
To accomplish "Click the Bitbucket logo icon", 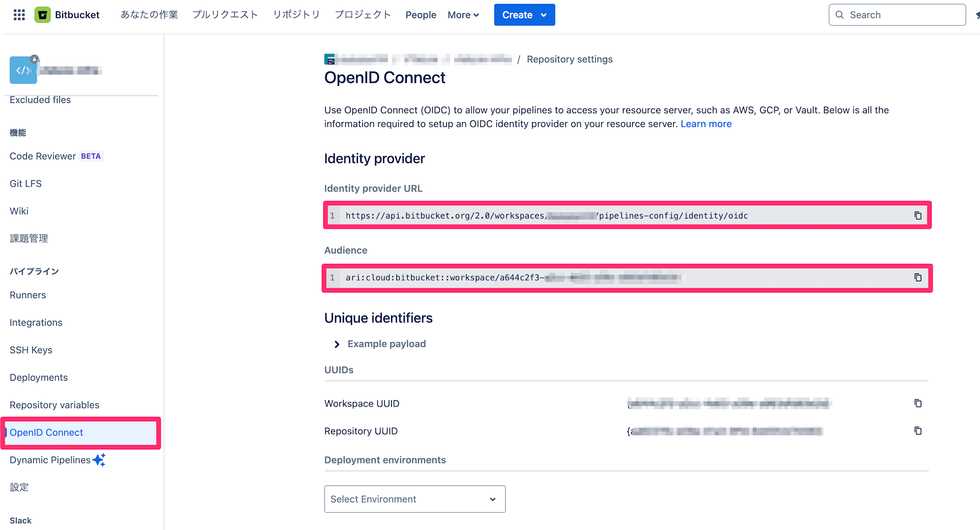I will [43, 15].
